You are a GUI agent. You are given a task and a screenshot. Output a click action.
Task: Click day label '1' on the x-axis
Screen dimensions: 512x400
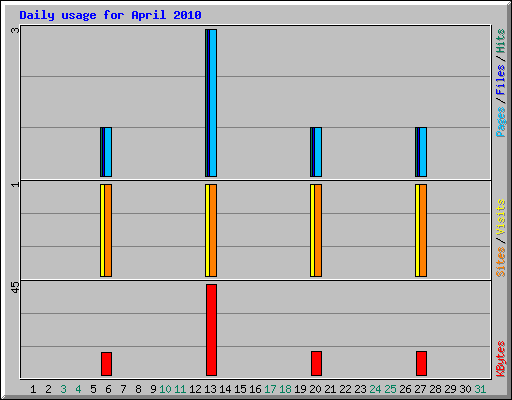tap(33, 389)
